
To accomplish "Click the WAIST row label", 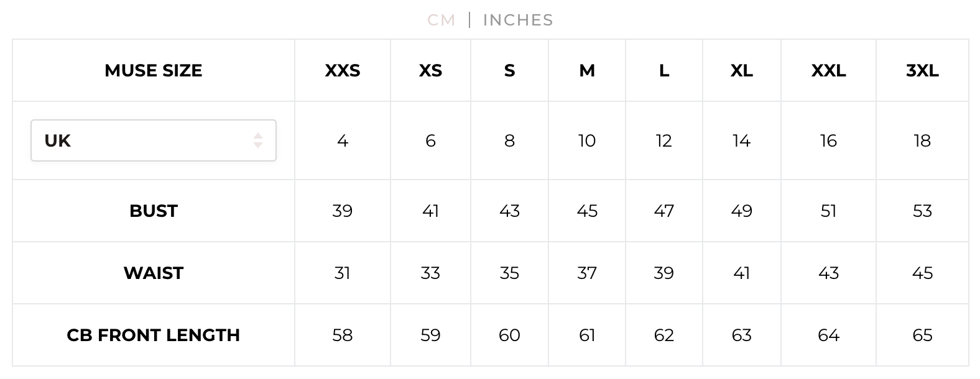I will [x=153, y=273].
